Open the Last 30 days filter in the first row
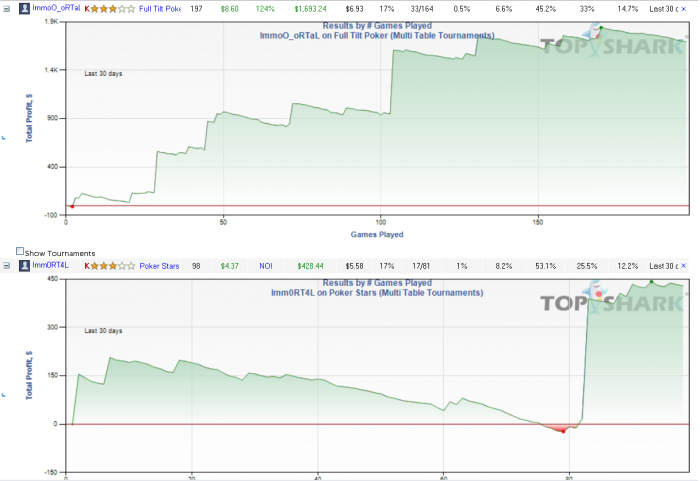 point(663,9)
